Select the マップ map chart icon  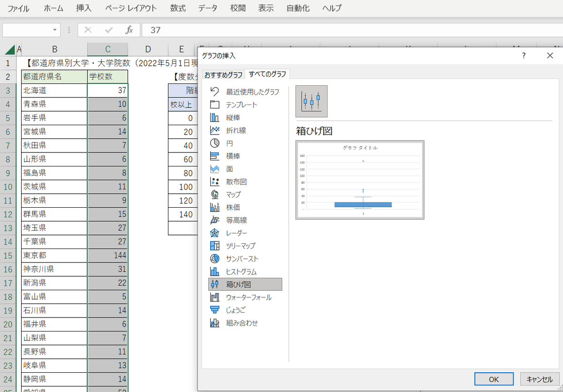click(214, 194)
